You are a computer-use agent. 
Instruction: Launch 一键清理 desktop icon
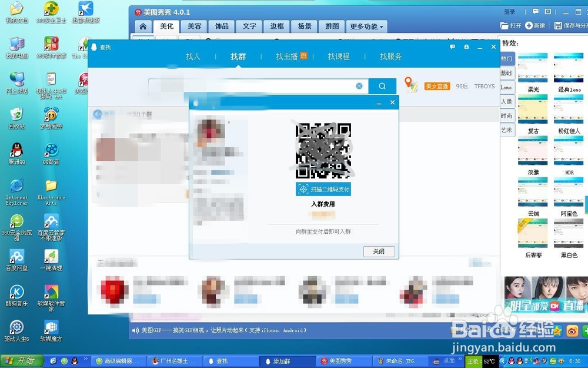51,260
